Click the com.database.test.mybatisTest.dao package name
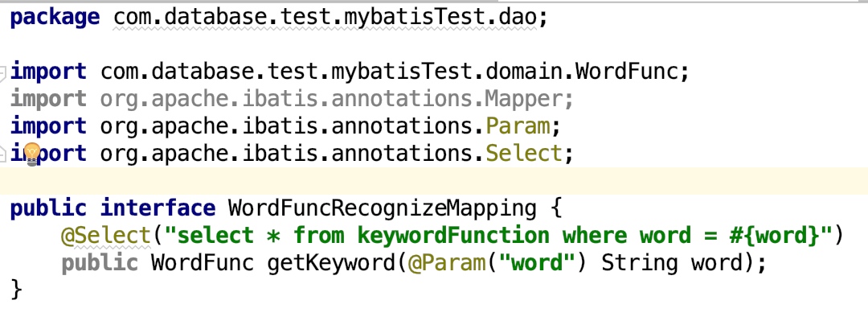The width and height of the screenshot is (868, 325). click(322, 16)
